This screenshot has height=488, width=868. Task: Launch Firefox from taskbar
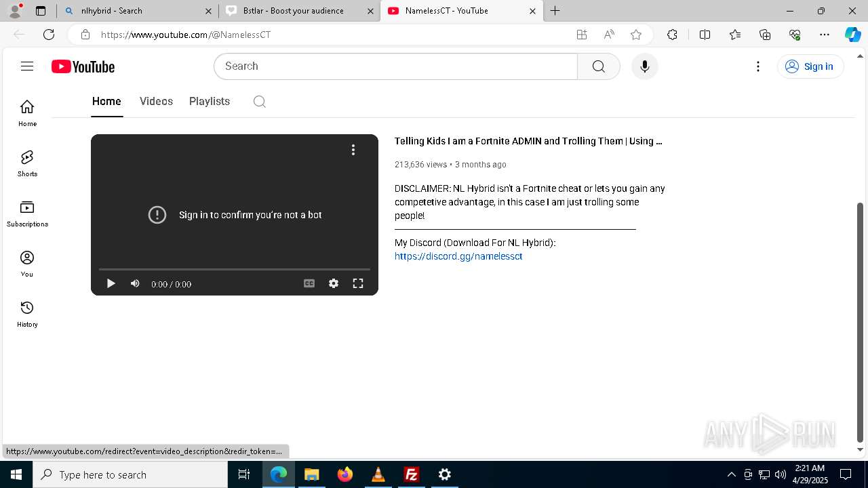point(345,474)
